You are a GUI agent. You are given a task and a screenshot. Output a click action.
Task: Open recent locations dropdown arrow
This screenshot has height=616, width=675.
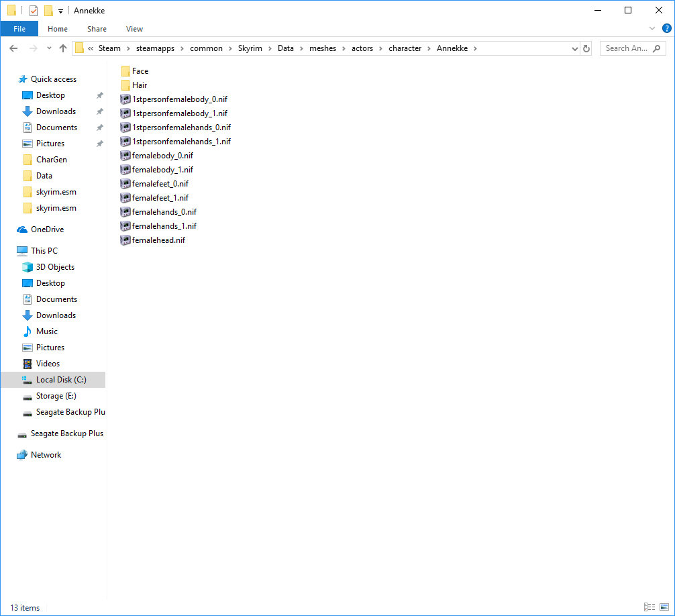(x=49, y=48)
